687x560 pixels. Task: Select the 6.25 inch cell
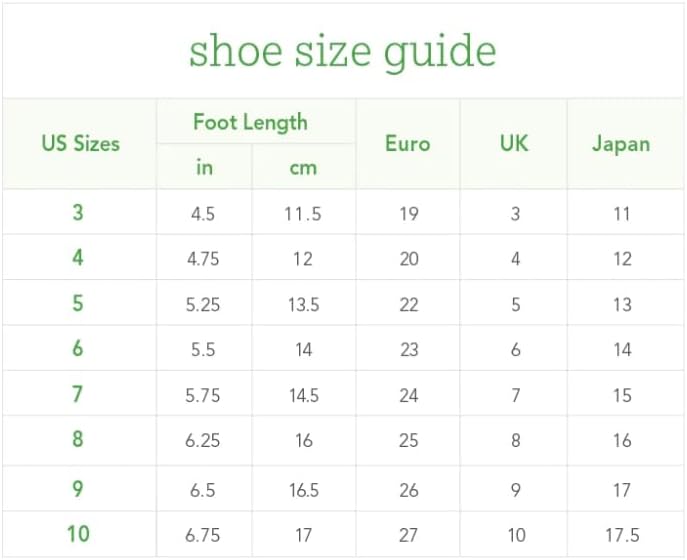[203, 441]
